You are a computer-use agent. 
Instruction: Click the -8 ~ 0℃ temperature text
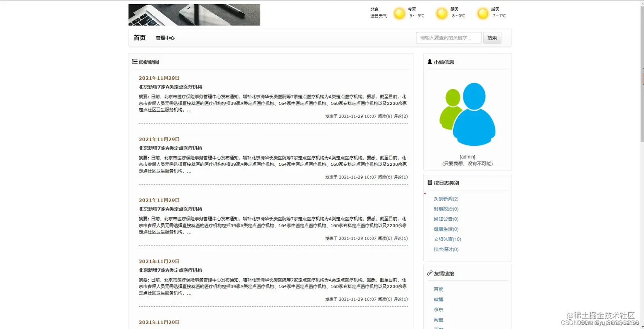coord(458,16)
